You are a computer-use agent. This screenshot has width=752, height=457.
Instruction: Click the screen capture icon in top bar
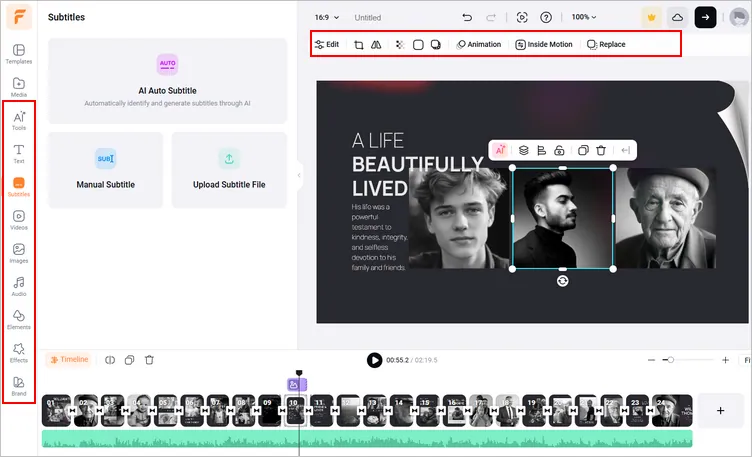(522, 18)
